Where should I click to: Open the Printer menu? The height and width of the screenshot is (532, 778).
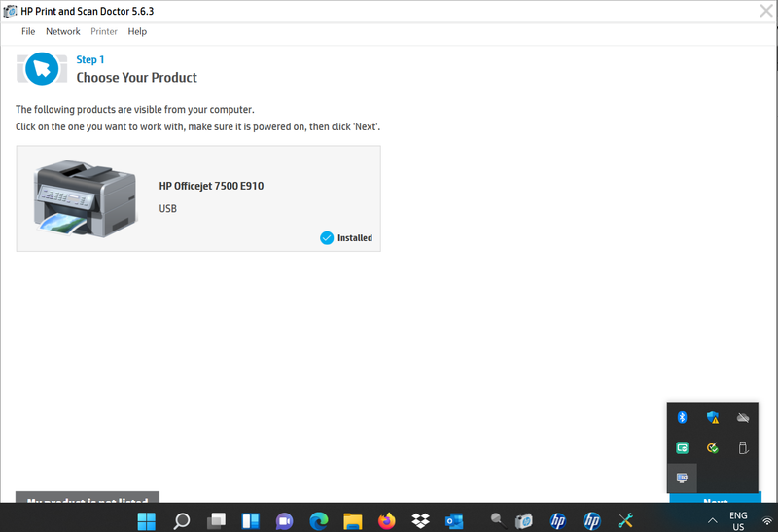point(104,32)
